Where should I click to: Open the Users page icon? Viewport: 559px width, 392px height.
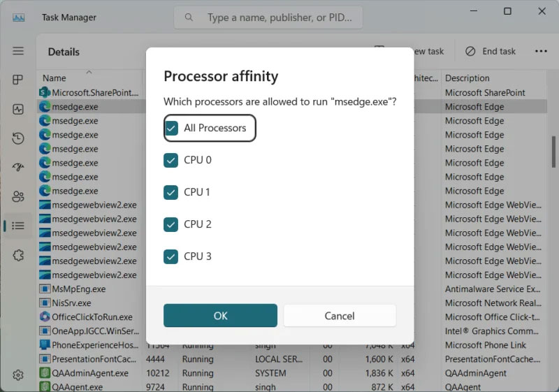point(18,196)
